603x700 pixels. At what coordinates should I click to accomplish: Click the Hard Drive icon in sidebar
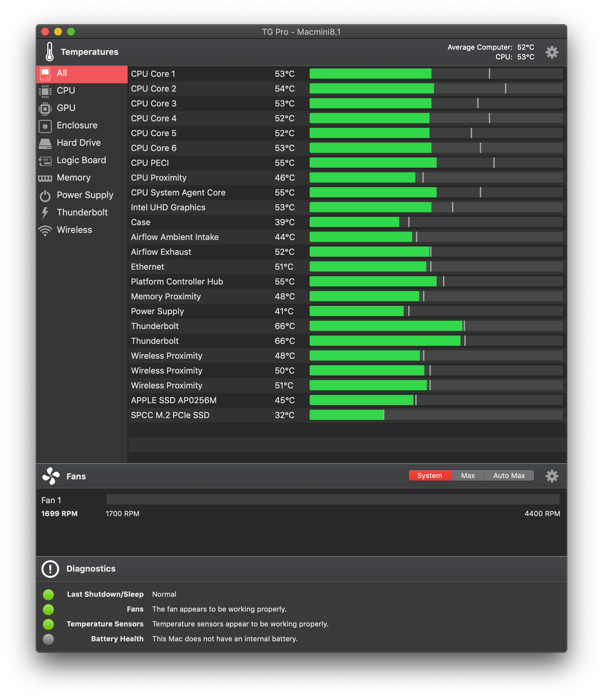[x=45, y=143]
